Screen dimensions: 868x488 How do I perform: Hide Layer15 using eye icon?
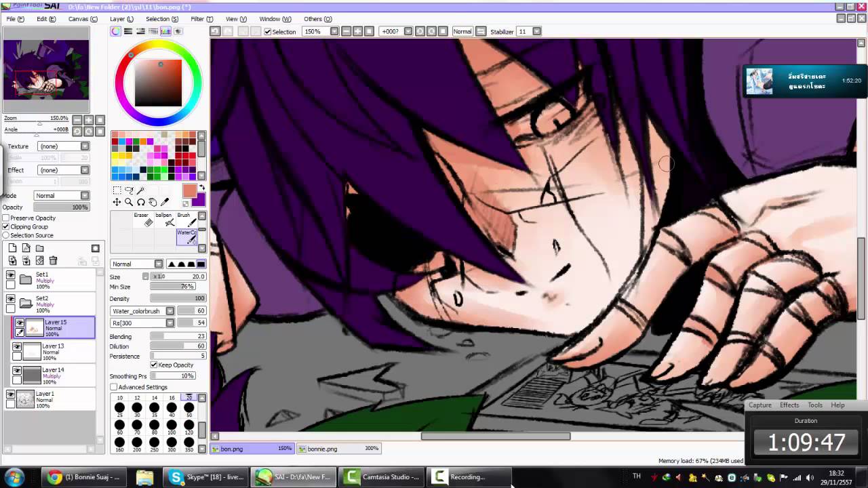point(20,323)
